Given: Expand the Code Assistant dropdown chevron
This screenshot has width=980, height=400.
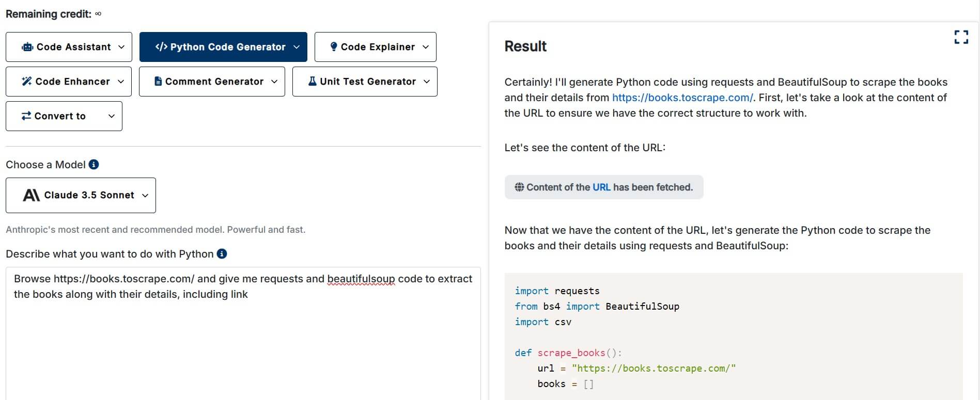Looking at the screenshot, I should coord(121,47).
